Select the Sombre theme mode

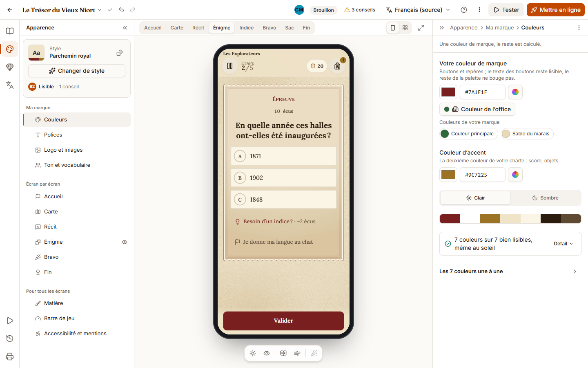(x=546, y=198)
